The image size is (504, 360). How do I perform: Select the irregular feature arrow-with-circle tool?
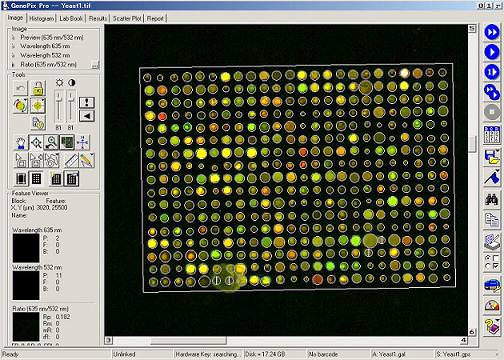pos(51,160)
